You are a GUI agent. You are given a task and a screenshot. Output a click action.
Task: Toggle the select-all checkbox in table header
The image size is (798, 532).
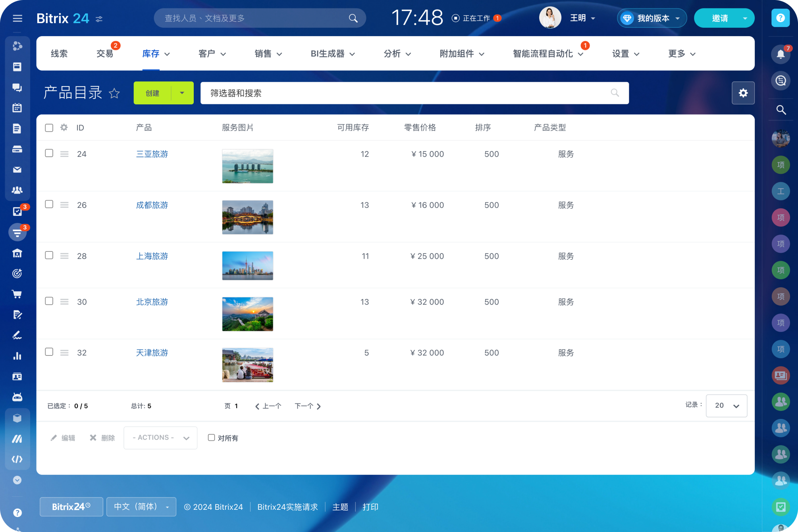(49, 128)
